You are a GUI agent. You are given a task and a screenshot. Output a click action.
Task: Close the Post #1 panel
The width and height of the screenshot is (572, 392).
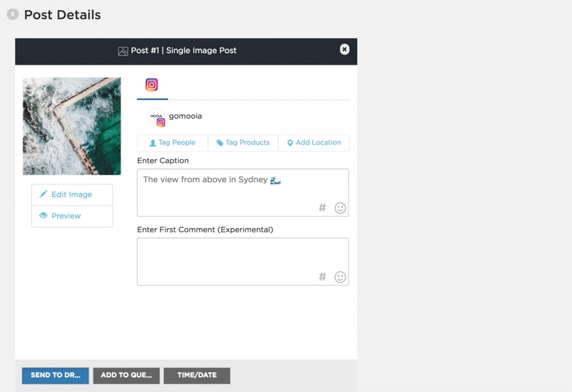345,49
